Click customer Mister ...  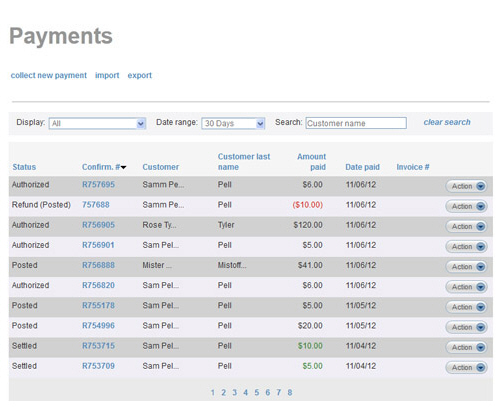click(x=157, y=265)
